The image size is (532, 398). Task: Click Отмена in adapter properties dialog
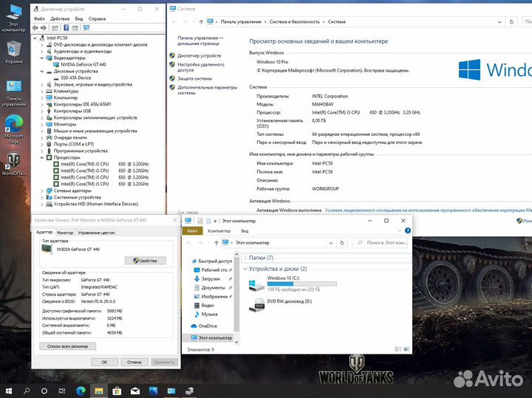[x=134, y=362]
